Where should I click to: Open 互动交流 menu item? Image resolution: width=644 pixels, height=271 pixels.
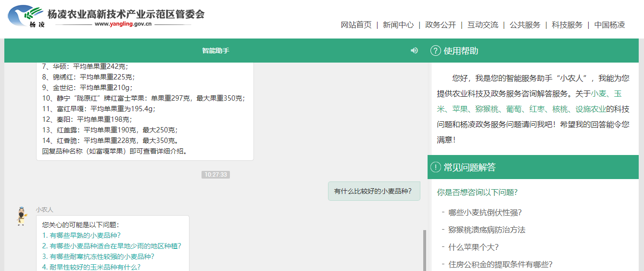[x=483, y=25]
